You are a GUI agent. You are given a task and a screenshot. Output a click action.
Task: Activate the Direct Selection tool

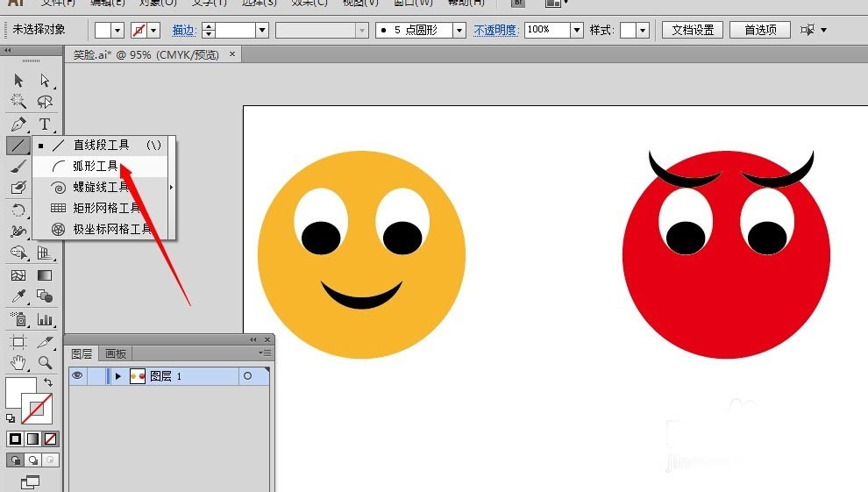[44, 81]
